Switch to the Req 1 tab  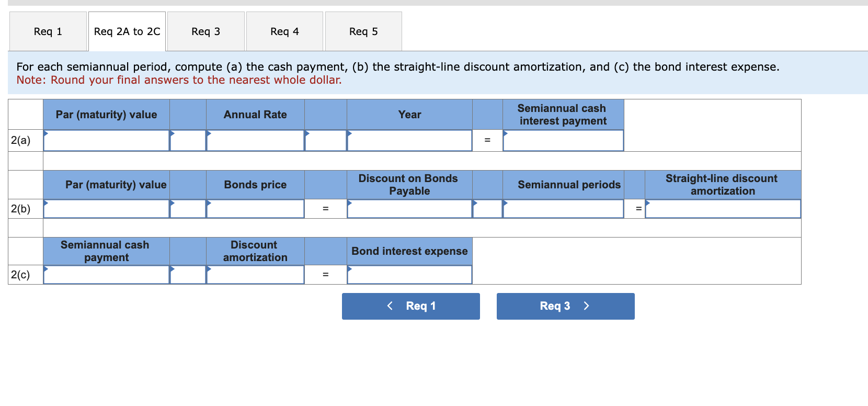48,31
